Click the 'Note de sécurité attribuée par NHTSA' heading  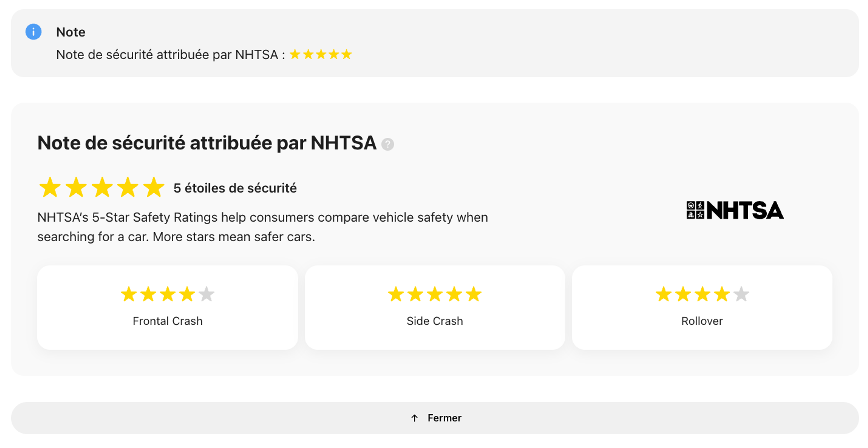(207, 143)
